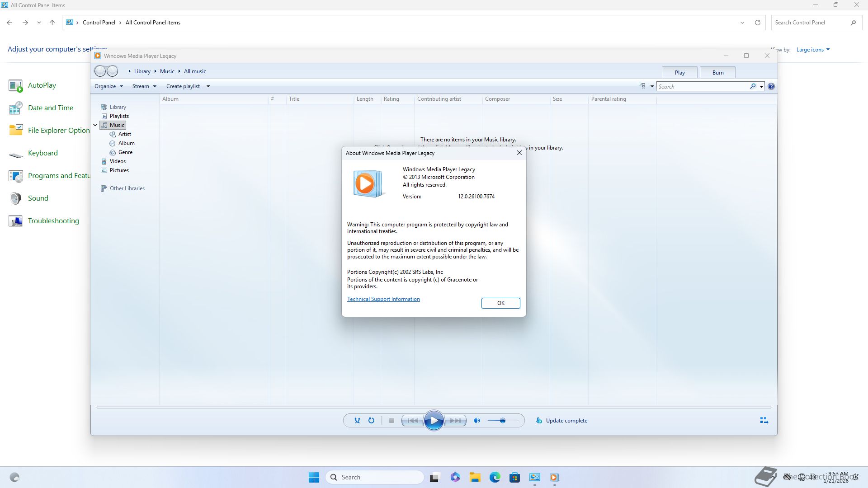Click the View options icon
The image size is (868, 488).
[642, 86]
